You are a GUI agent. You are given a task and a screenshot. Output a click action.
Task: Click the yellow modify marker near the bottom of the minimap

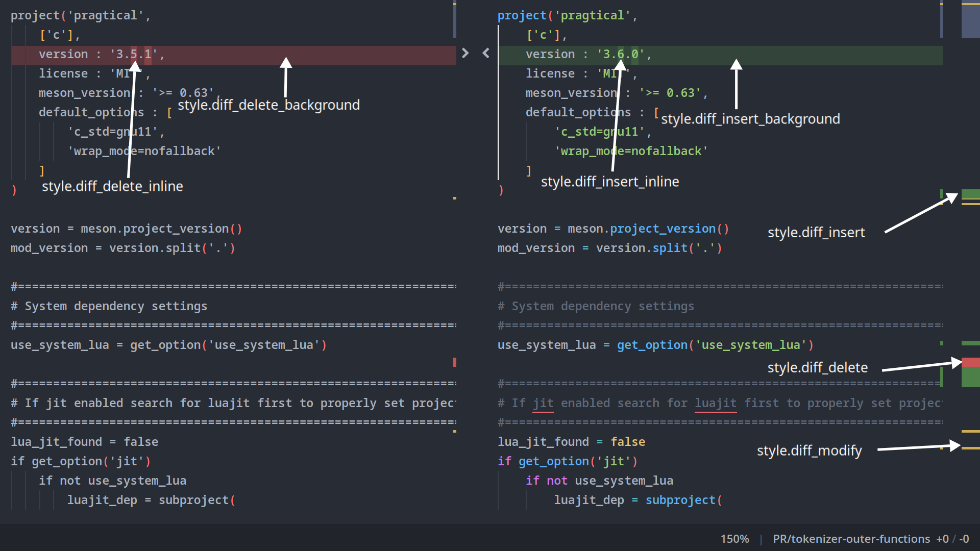coord(970,448)
